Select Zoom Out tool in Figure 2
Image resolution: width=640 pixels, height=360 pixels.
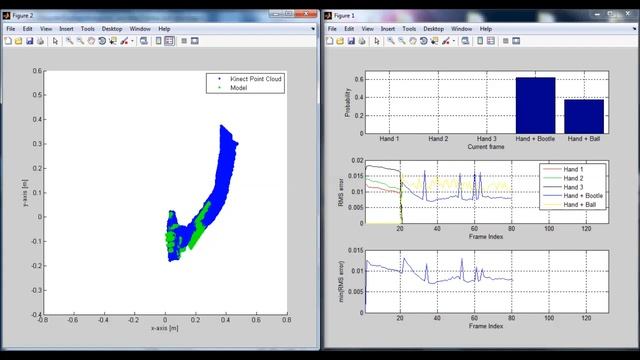80,41
